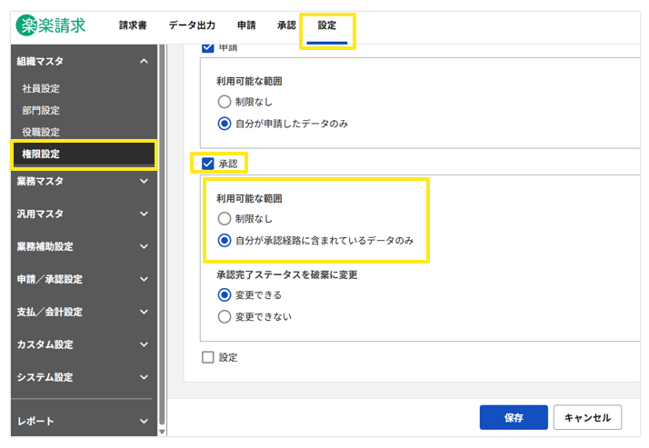Choose the 変更できない radio option
Screen dimensions: 649x448
point(224,316)
